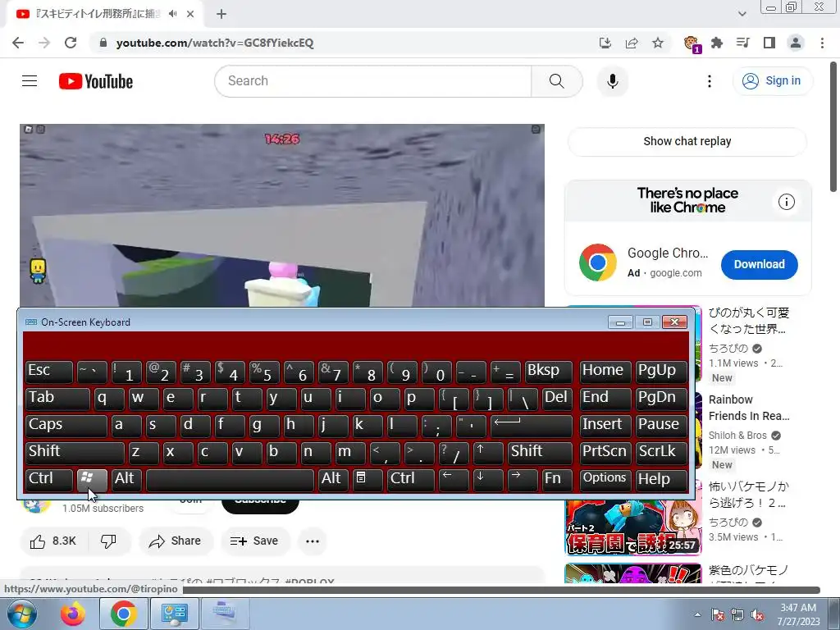Image resolution: width=840 pixels, height=630 pixels.
Task: Toggle left Shift key on On-Screen Keyboard
Action: point(75,452)
